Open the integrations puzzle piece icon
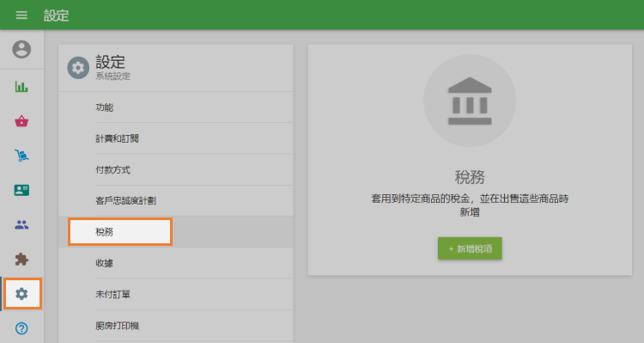Screen dimensions: 644x343 click(21, 259)
